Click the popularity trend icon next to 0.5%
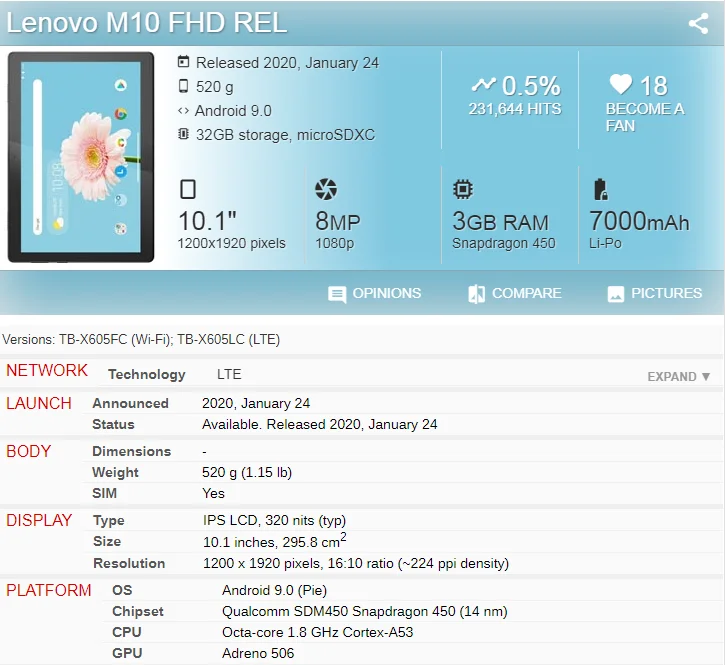The width and height of the screenshot is (725, 665). click(x=484, y=84)
